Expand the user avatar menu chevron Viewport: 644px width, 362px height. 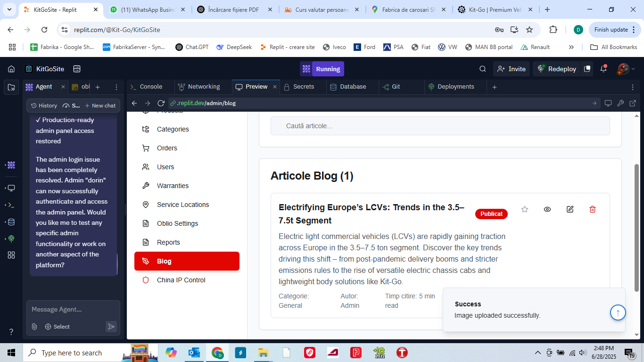633,69
